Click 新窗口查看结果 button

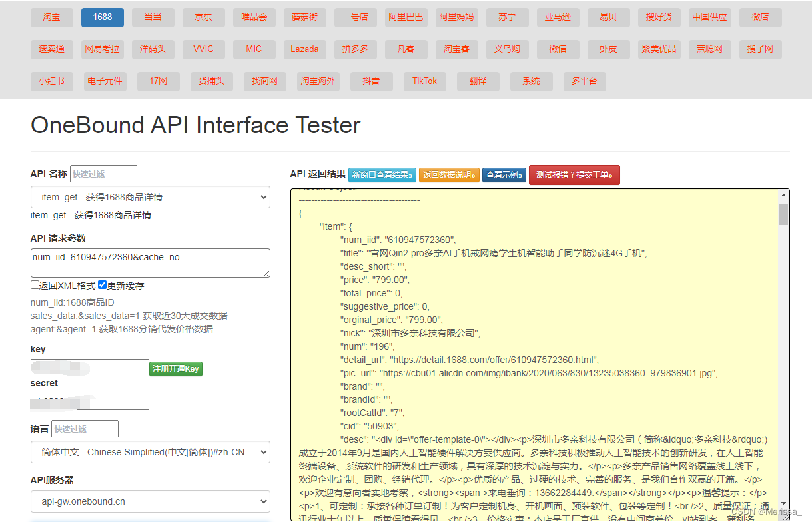tap(382, 175)
